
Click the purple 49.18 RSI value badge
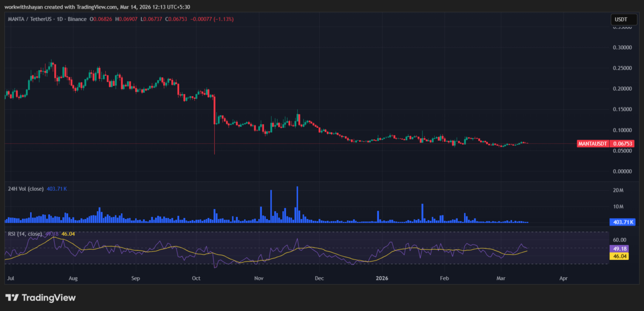(618, 249)
